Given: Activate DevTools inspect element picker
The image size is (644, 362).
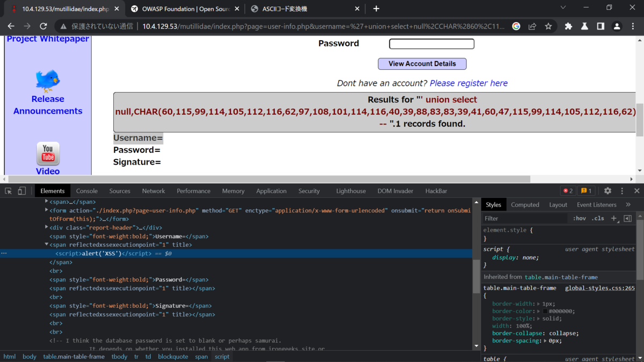Looking at the screenshot, I should (x=9, y=191).
